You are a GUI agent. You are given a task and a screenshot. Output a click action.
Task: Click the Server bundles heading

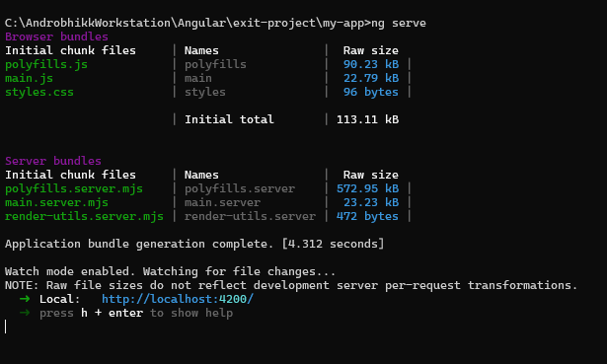pyautogui.click(x=53, y=161)
